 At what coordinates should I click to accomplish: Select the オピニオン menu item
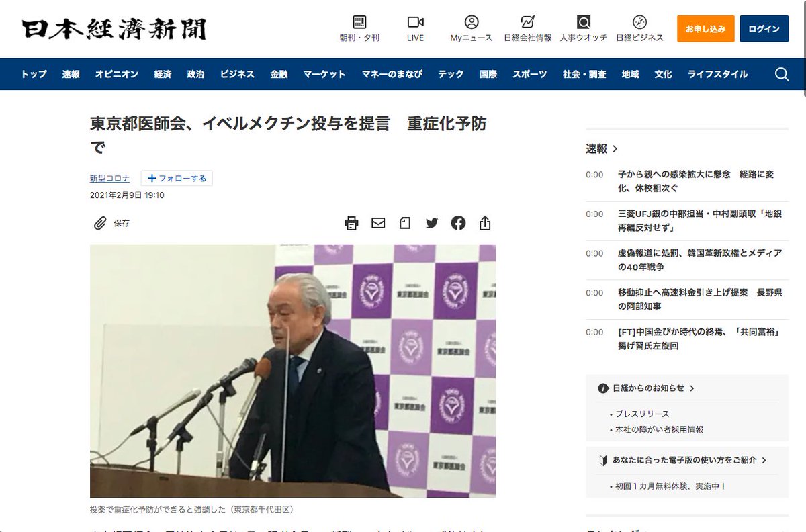(117, 74)
